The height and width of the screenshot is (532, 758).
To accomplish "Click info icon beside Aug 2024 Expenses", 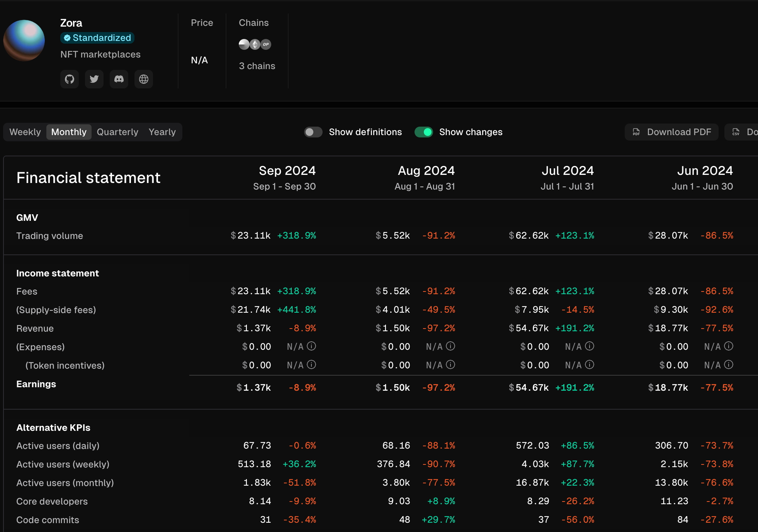I will (450, 346).
